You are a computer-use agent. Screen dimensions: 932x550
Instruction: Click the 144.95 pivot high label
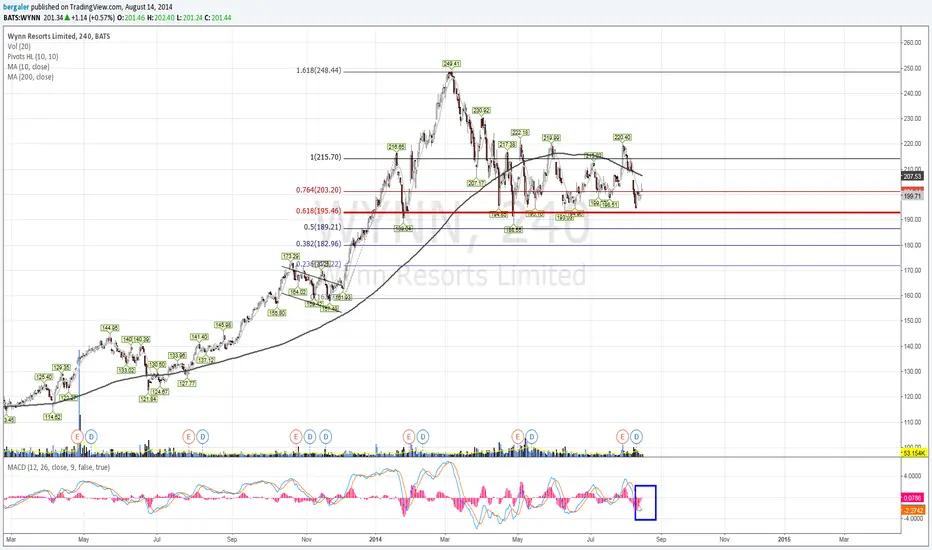[x=109, y=328]
